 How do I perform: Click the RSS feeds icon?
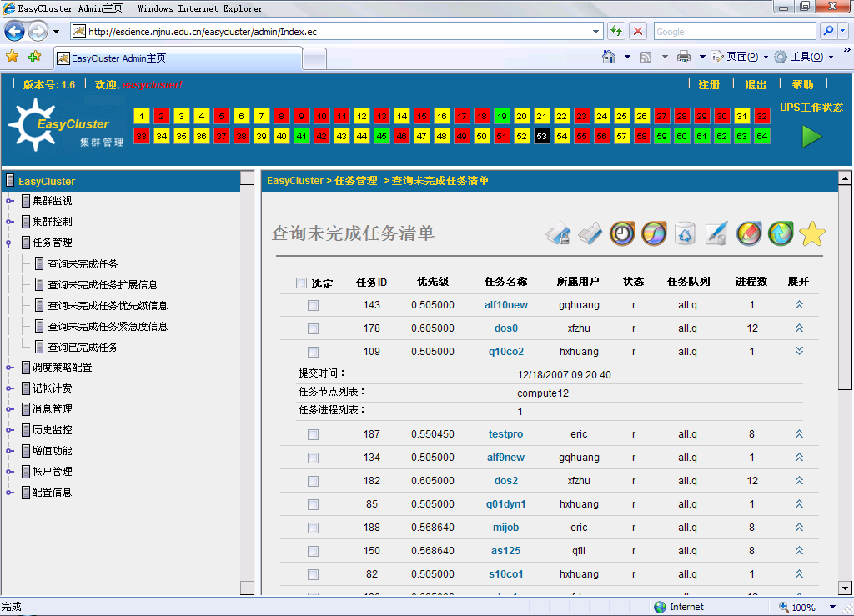[646, 58]
